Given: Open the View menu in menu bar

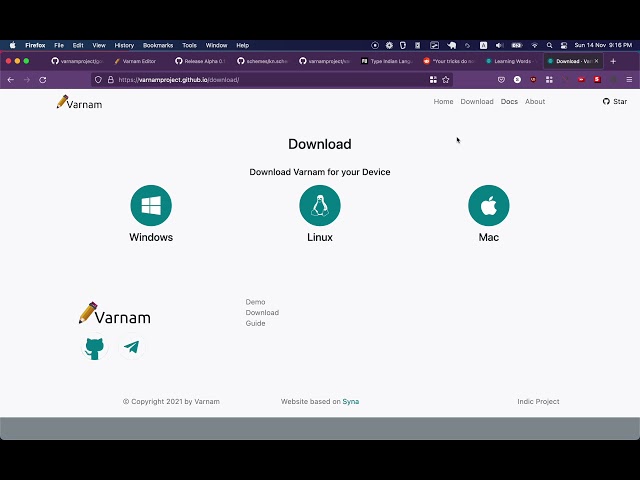Looking at the screenshot, I should [x=99, y=45].
